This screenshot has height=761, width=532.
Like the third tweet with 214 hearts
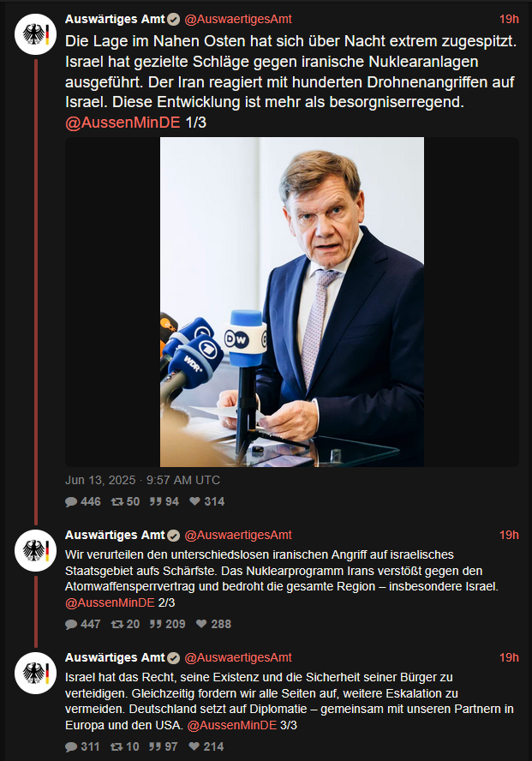click(194, 746)
